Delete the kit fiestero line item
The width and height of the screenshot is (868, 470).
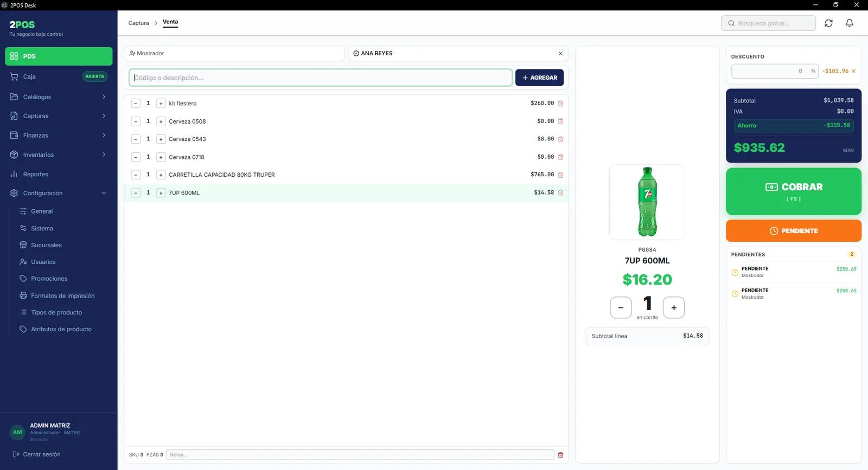click(560, 104)
